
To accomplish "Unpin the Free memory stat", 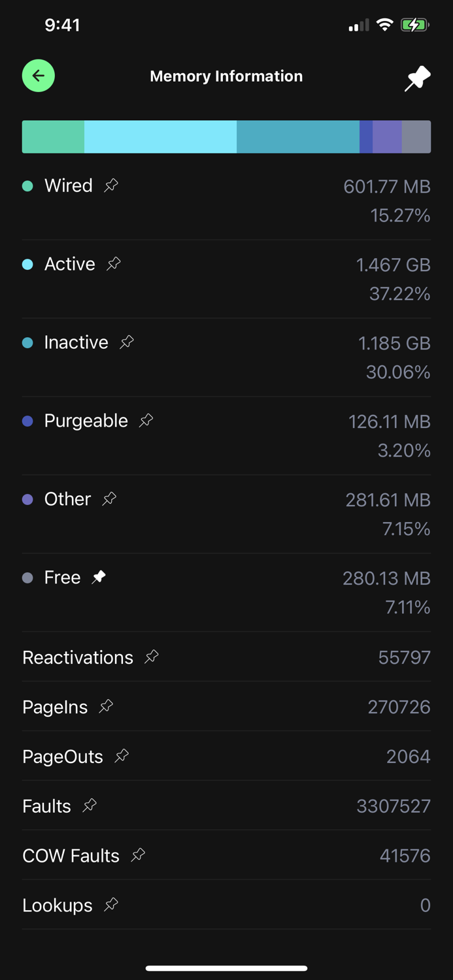I will [99, 577].
